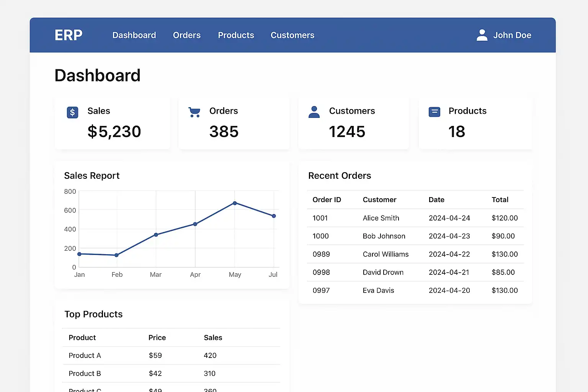This screenshot has height=392, width=588.
Task: Open order 1001 in Recent Orders
Action: click(320, 218)
